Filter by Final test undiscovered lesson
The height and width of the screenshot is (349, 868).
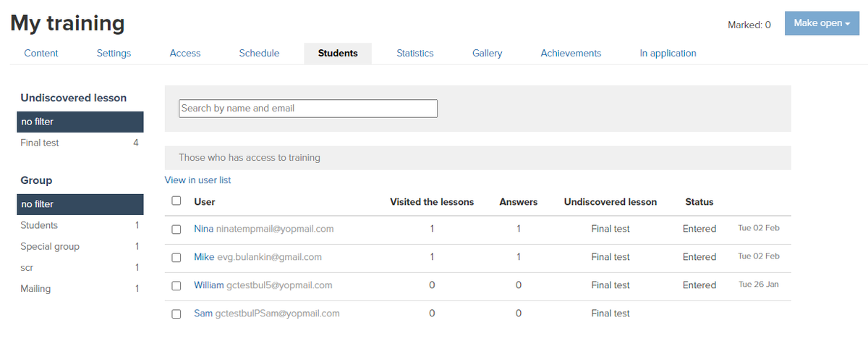point(40,143)
